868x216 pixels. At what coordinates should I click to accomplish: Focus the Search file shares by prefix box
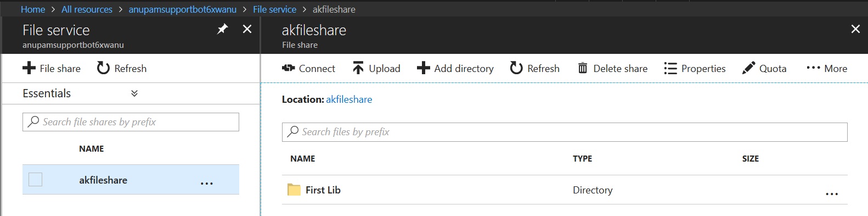[x=131, y=122]
